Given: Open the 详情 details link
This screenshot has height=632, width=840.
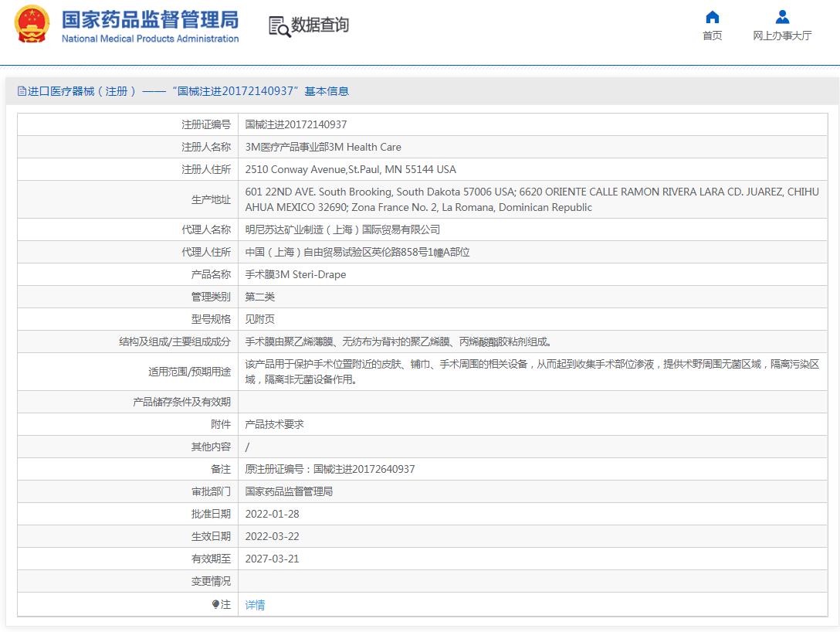Looking at the screenshot, I should pos(255,605).
